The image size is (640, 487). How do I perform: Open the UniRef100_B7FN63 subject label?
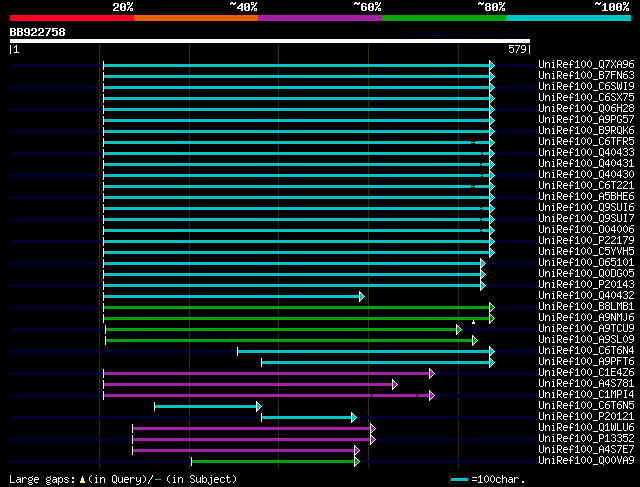coord(587,75)
